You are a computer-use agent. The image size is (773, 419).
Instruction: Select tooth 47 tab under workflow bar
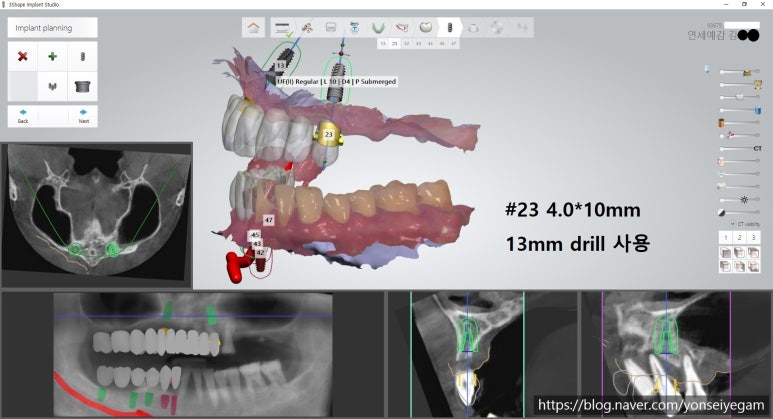click(x=453, y=44)
